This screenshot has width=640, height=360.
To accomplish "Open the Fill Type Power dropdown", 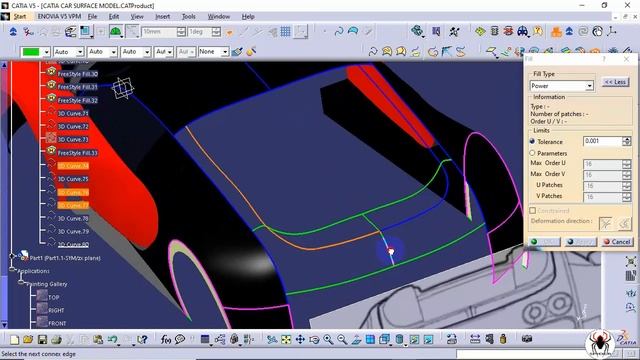I will (x=589, y=86).
